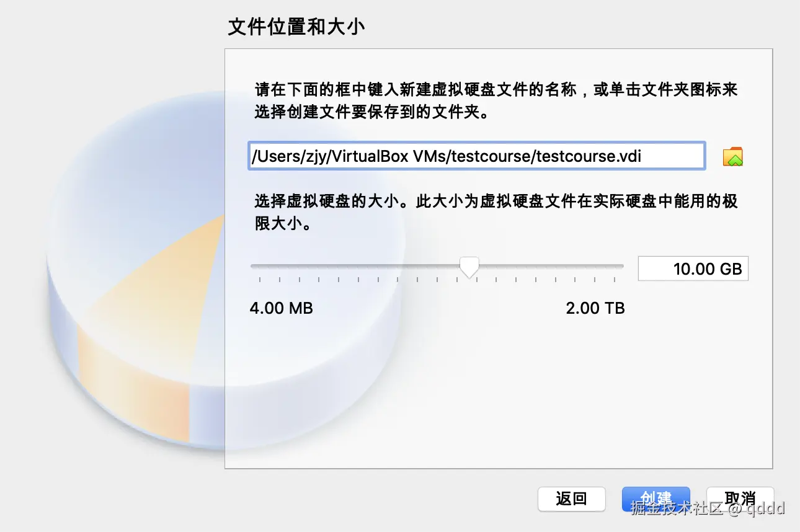This screenshot has width=800, height=532.
Task: Click the 文件位置和大小 heading
Action: coord(296,27)
